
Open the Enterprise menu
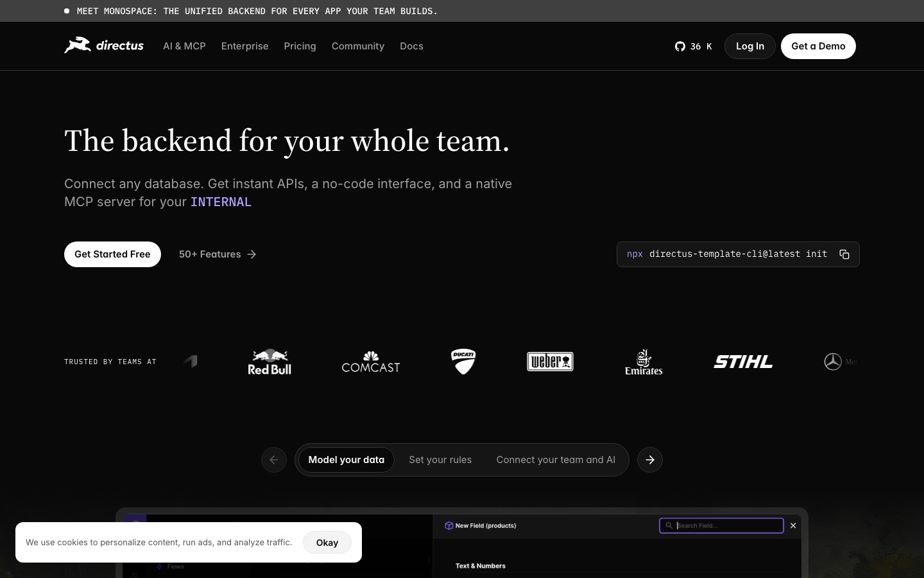[244, 46]
